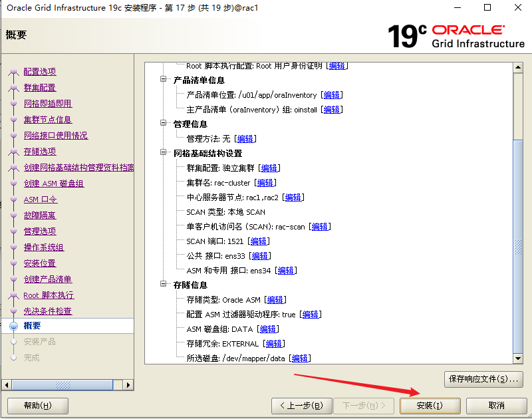The image size is (532, 419).
Task: Jump to 创建 ASM 磁盘组 step
Action: 54,184
